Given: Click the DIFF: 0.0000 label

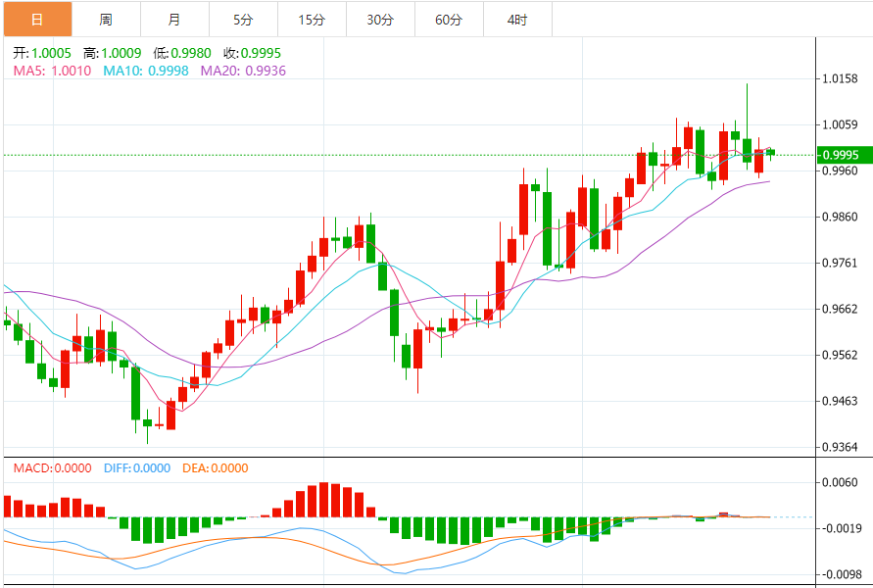Looking at the screenshot, I should [137, 467].
